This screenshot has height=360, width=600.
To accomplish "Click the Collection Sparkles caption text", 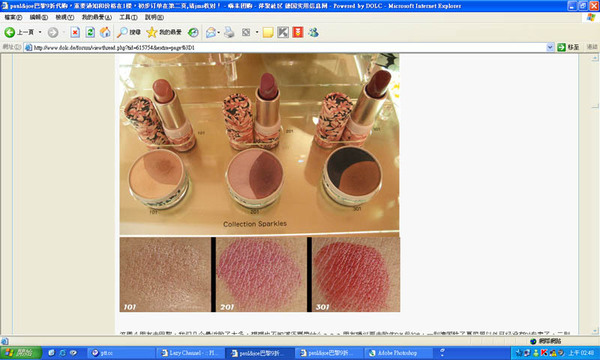I will pos(255,224).
